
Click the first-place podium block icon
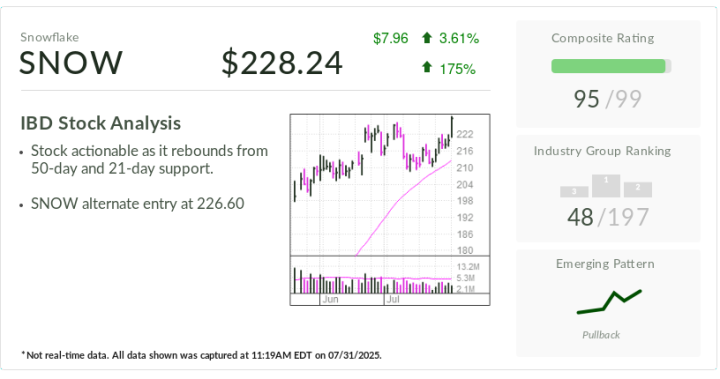pyautogui.click(x=606, y=186)
